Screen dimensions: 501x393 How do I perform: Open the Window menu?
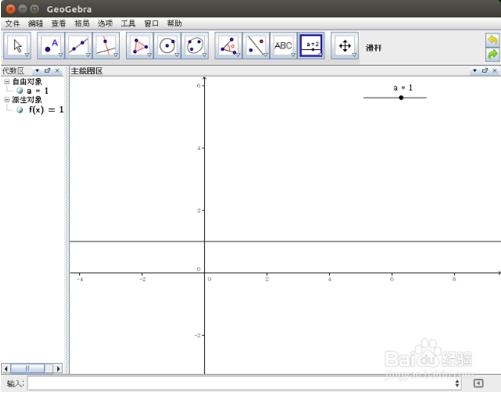(151, 24)
